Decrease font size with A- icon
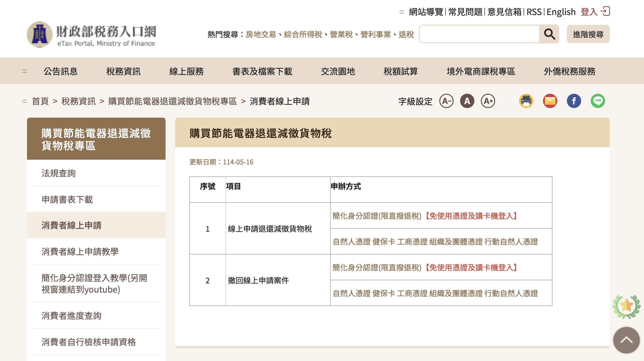Viewport: 644px width, 361px height. pos(446,101)
